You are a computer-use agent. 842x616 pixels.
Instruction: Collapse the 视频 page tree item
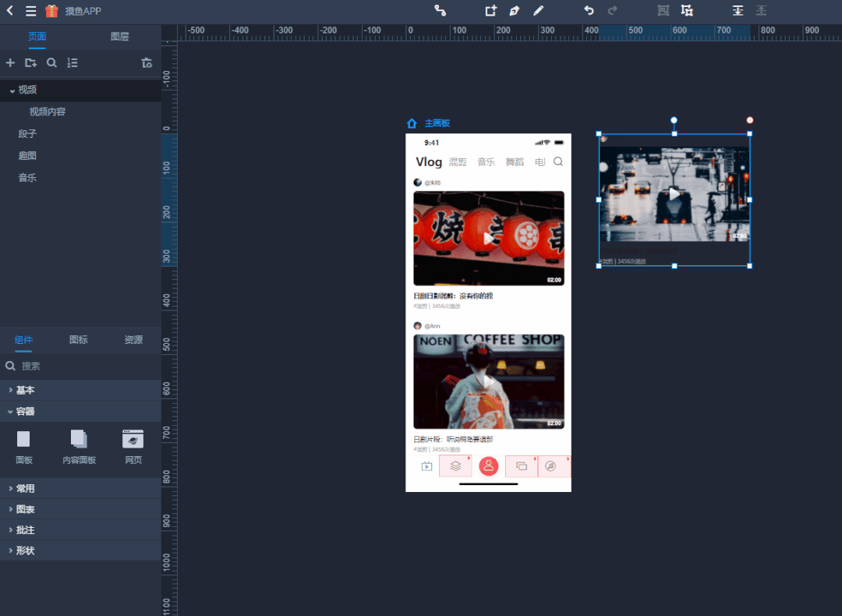12,90
